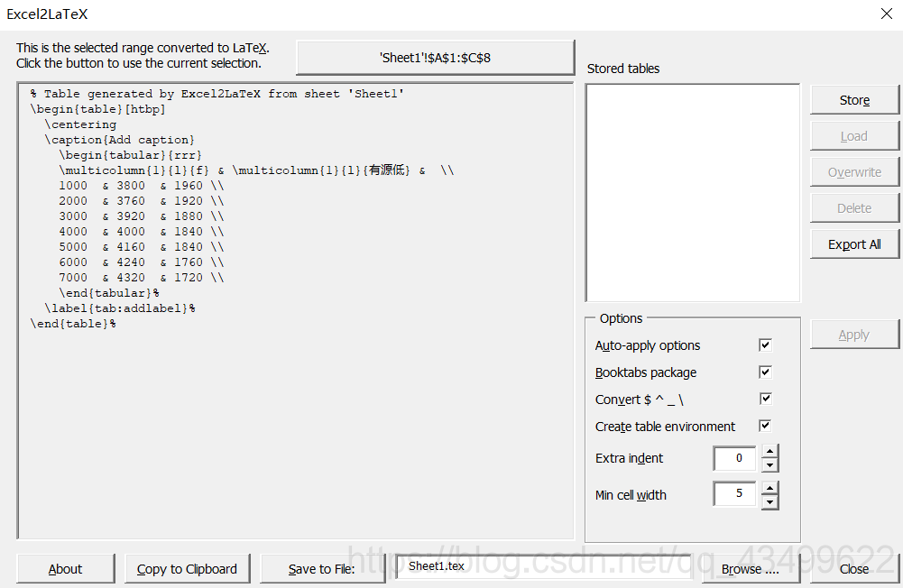
Task: Click the \centering line in code
Action: pos(80,124)
